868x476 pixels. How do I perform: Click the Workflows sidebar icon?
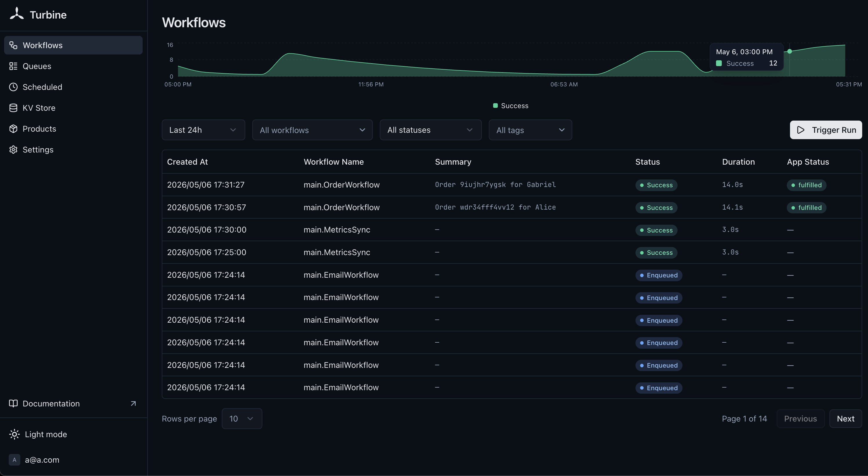coord(13,45)
